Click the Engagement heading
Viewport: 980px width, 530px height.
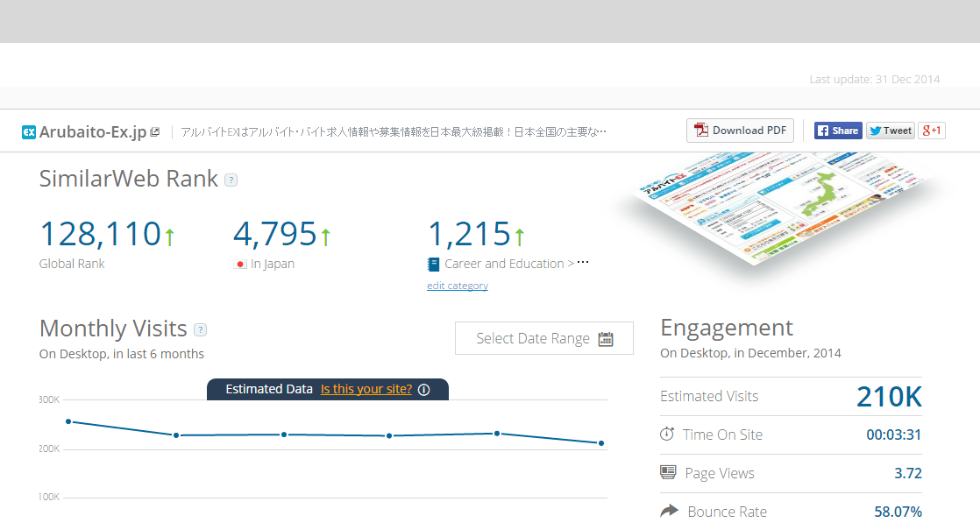[727, 328]
